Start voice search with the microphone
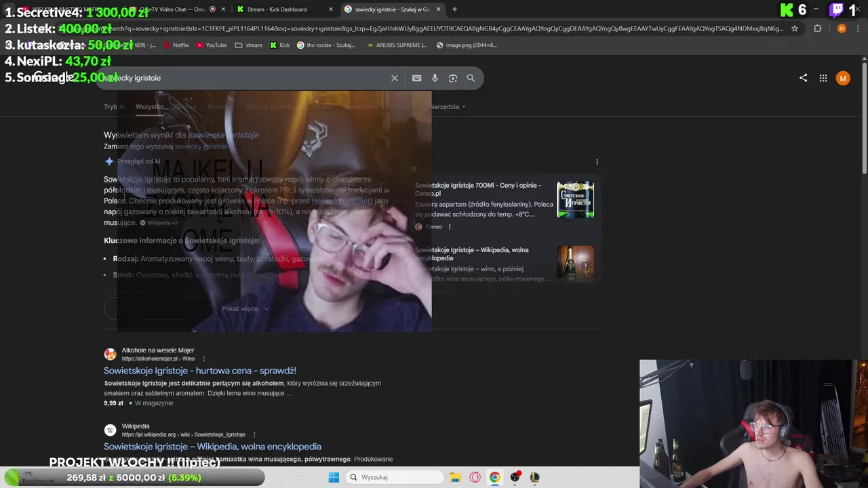Image resolution: width=868 pixels, height=488 pixels. 435,78
